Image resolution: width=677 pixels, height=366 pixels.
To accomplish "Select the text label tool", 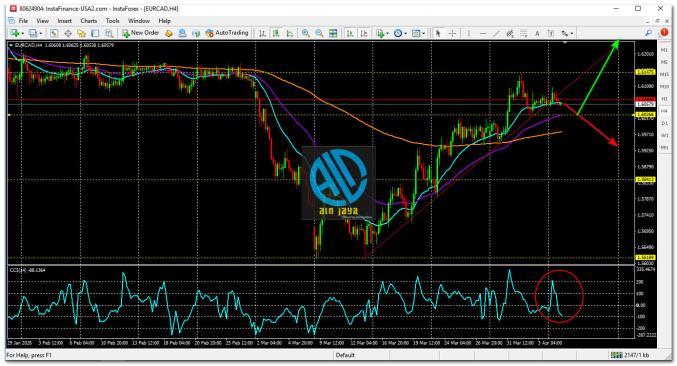I will point(550,33).
